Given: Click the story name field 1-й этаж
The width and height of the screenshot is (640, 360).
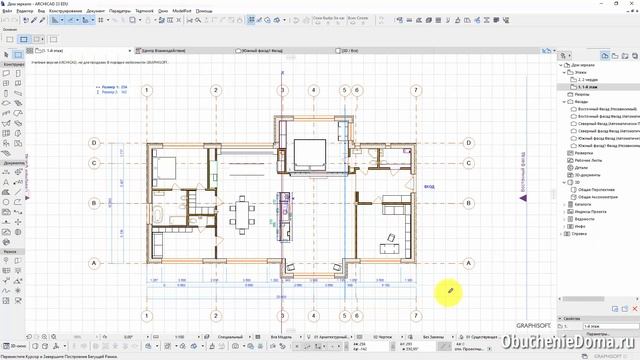Looking at the screenshot, I should 611,327.
